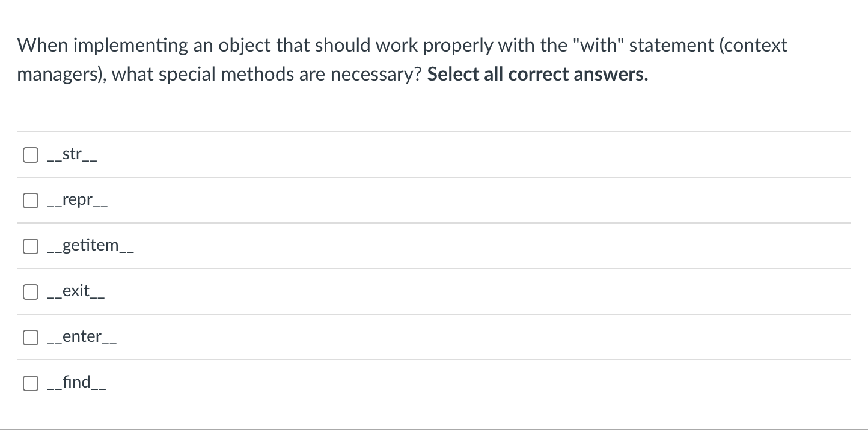Check the __str__ checkbox
The height and width of the screenshot is (435, 868).
(x=31, y=155)
